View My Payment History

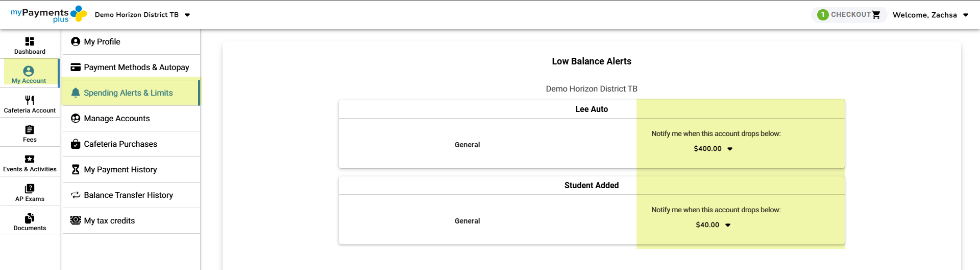point(120,170)
